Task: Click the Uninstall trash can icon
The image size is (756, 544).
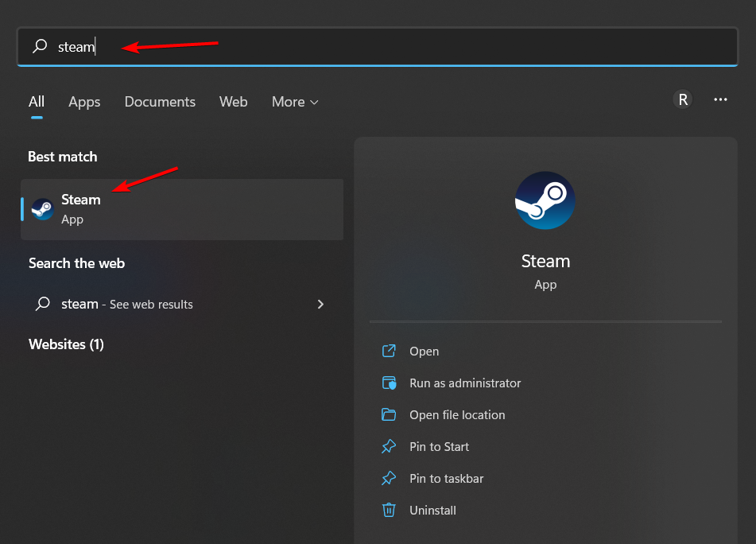Action: 389,511
